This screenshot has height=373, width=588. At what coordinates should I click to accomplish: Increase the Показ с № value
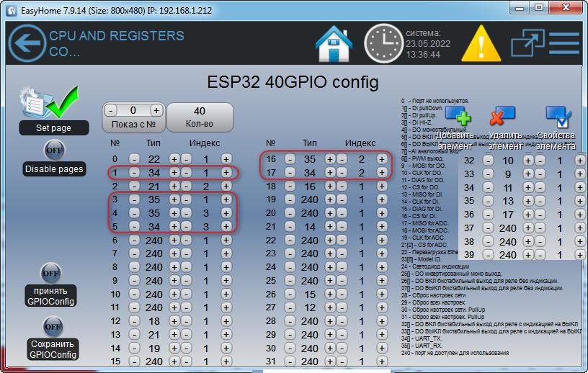[156, 111]
